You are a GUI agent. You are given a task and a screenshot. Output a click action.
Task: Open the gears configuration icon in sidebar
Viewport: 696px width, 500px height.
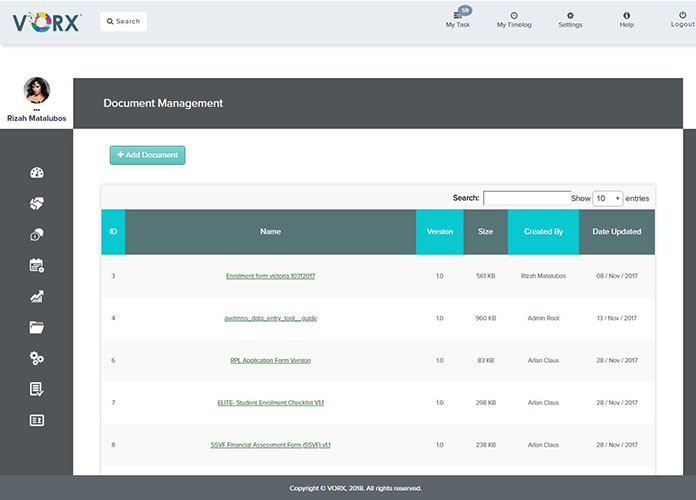coord(37,358)
